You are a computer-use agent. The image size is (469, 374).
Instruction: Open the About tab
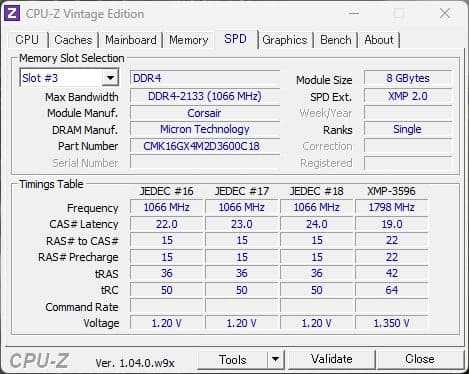pos(379,40)
